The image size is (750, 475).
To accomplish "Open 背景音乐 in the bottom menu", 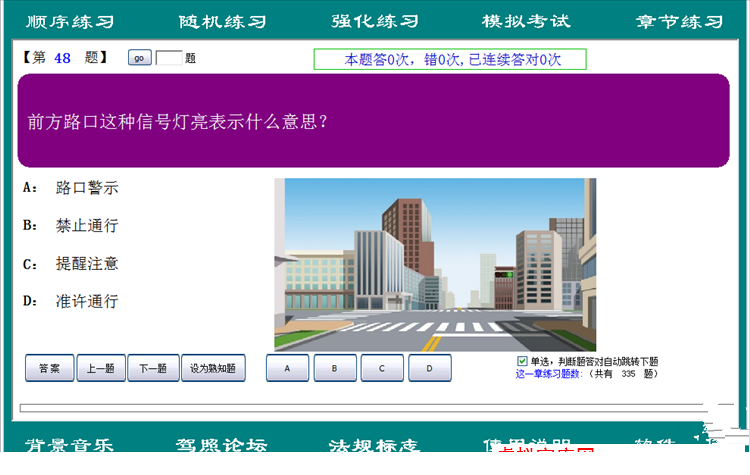I will point(69,445).
